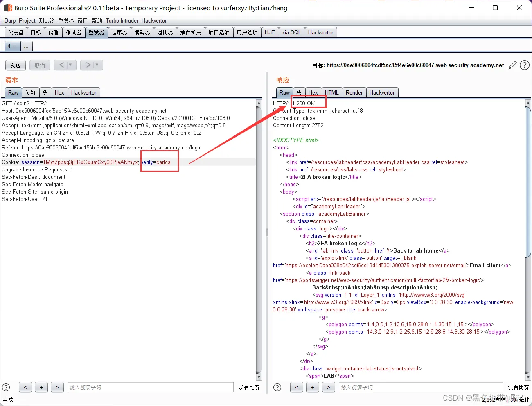Switch to the 编码器 decoder tab
This screenshot has width=532, height=406.
tap(142, 32)
